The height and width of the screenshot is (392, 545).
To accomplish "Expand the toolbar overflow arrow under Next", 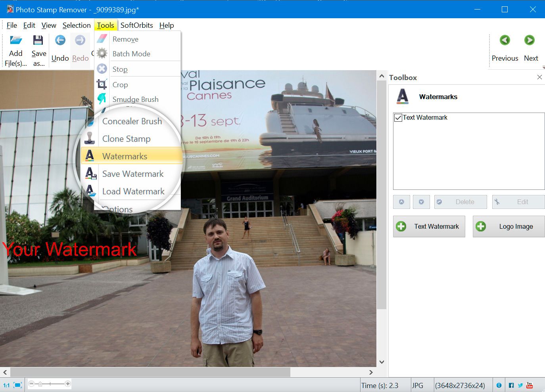I will (543, 67).
